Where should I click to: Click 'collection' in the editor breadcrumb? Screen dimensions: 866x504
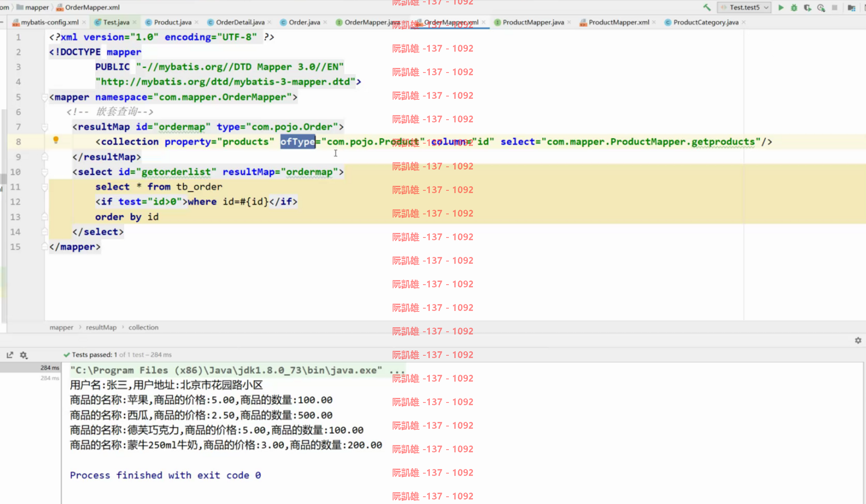tap(143, 327)
